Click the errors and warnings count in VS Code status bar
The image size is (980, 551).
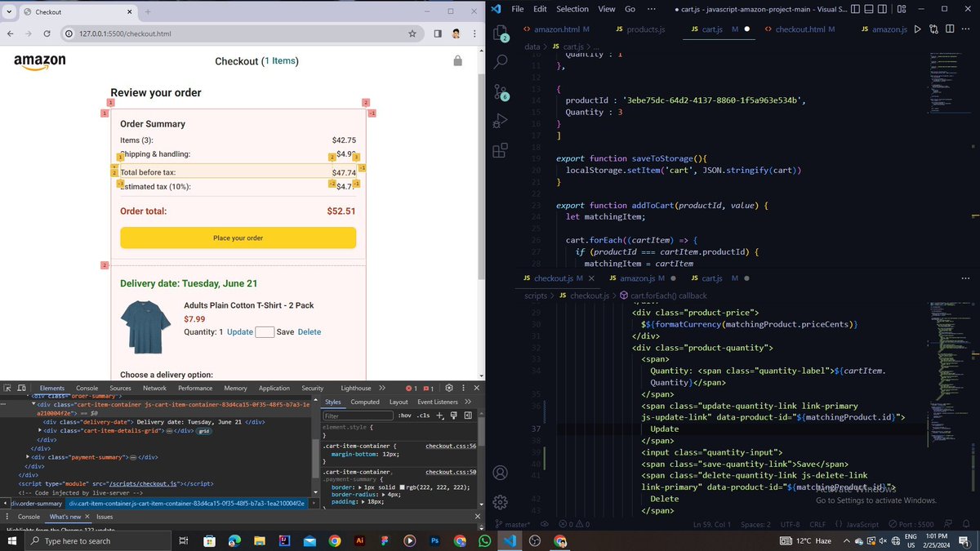(x=574, y=524)
